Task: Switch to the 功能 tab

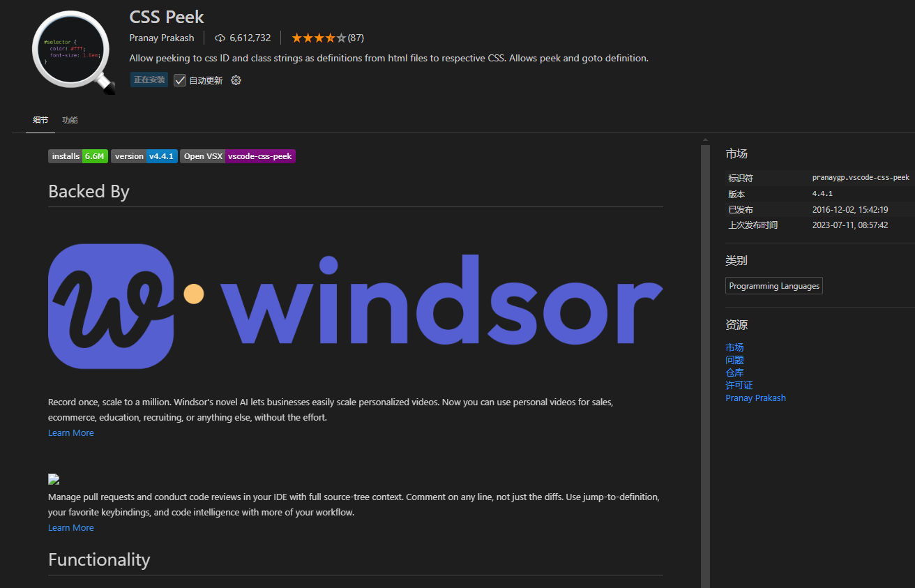Action: click(70, 120)
